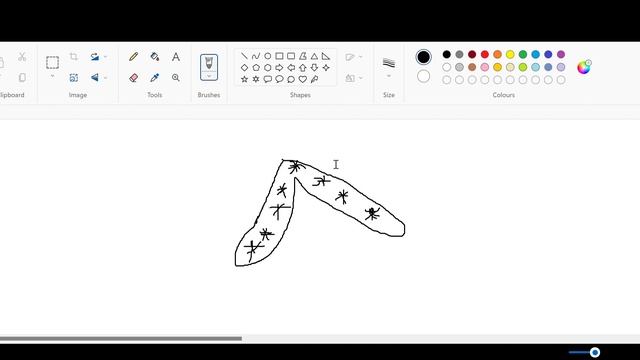Pick the Curve shape
Image resolution: width=640 pixels, height=360 pixels.
point(256,56)
